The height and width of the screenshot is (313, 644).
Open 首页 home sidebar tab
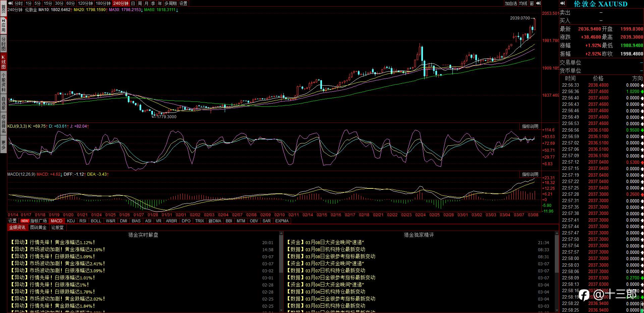[3, 8]
